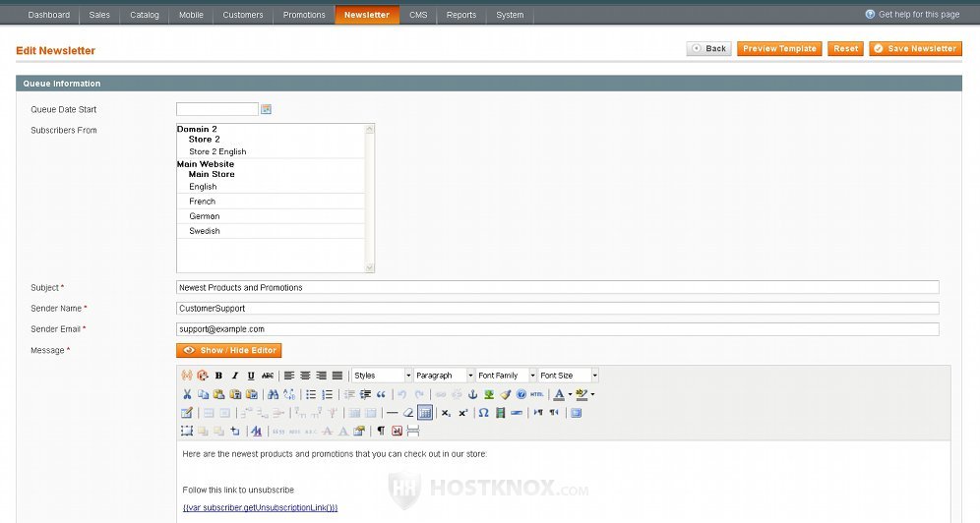Open the Font Family dropdown

click(507, 376)
